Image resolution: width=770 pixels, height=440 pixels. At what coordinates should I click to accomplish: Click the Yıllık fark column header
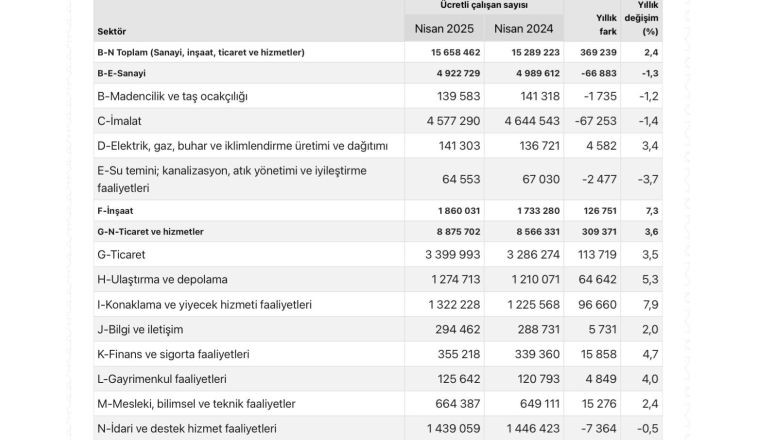(607, 25)
